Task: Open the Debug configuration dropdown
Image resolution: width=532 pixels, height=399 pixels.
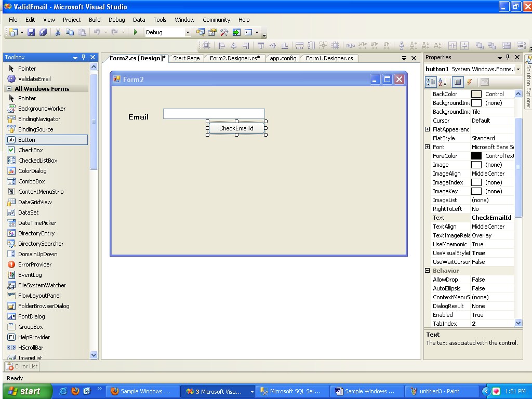Action: pos(188,32)
